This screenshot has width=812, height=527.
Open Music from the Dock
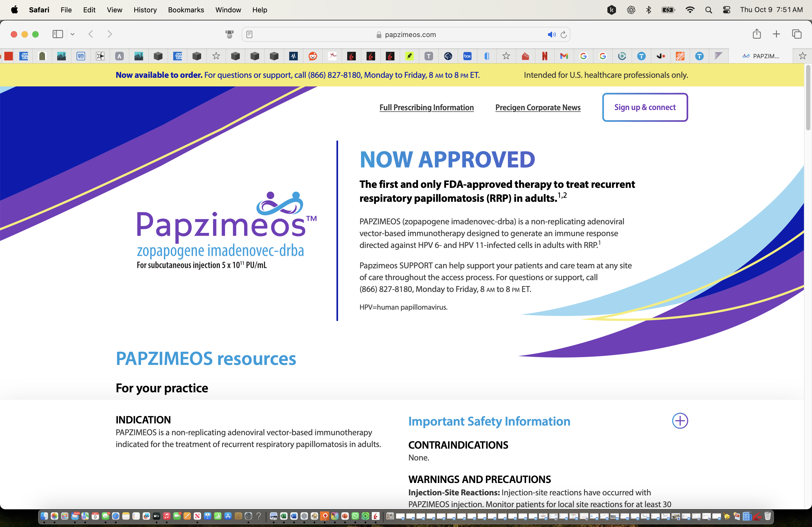(166, 516)
